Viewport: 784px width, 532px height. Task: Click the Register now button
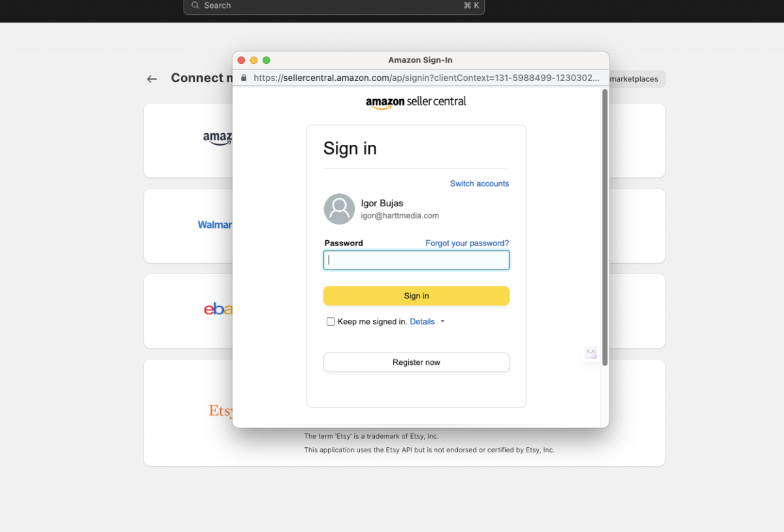[x=416, y=362]
